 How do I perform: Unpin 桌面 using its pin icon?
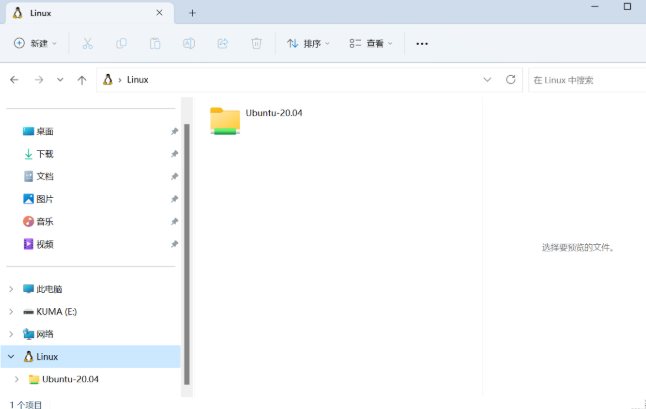click(174, 131)
